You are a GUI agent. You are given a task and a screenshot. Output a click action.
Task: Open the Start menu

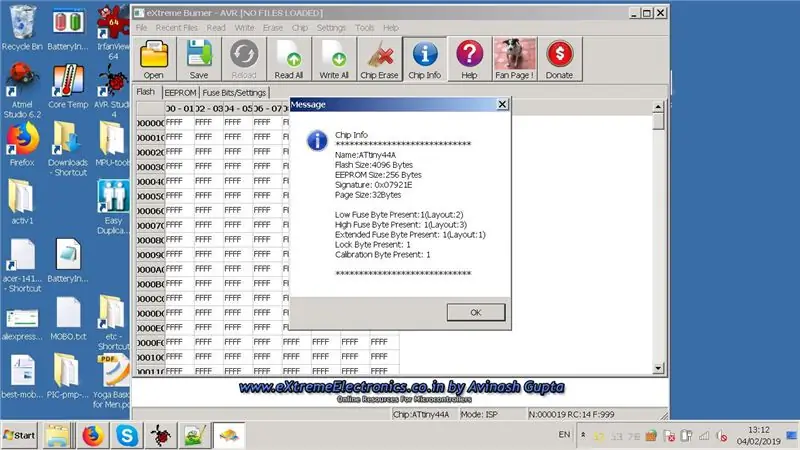click(x=19, y=435)
